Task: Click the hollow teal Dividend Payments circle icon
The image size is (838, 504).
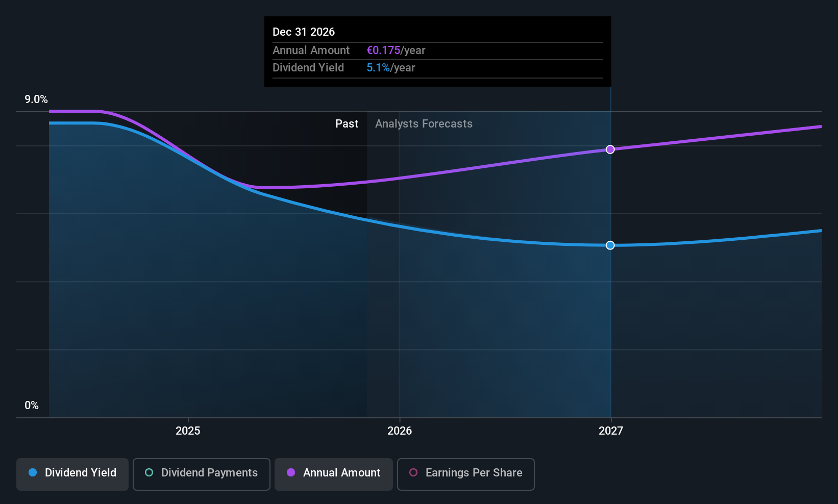Action: [149, 473]
